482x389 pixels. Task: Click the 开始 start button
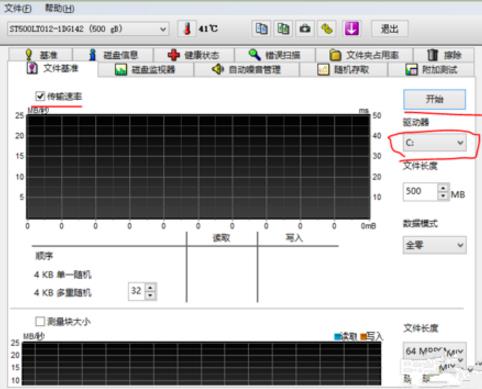point(434,99)
